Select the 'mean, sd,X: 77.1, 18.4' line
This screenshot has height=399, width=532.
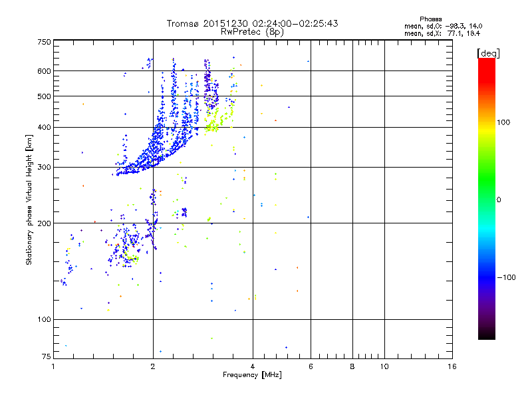tap(442, 33)
